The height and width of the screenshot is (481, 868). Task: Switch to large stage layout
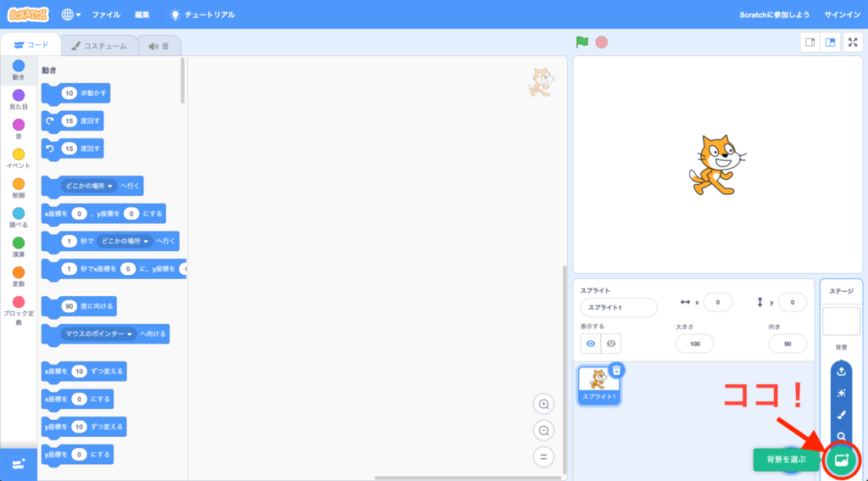click(830, 42)
